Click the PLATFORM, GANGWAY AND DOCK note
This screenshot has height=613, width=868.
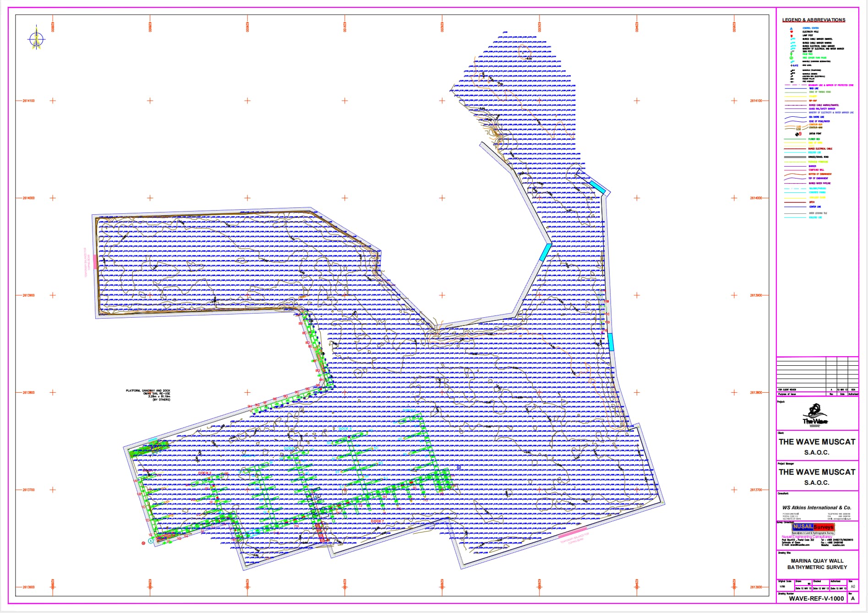click(x=148, y=395)
